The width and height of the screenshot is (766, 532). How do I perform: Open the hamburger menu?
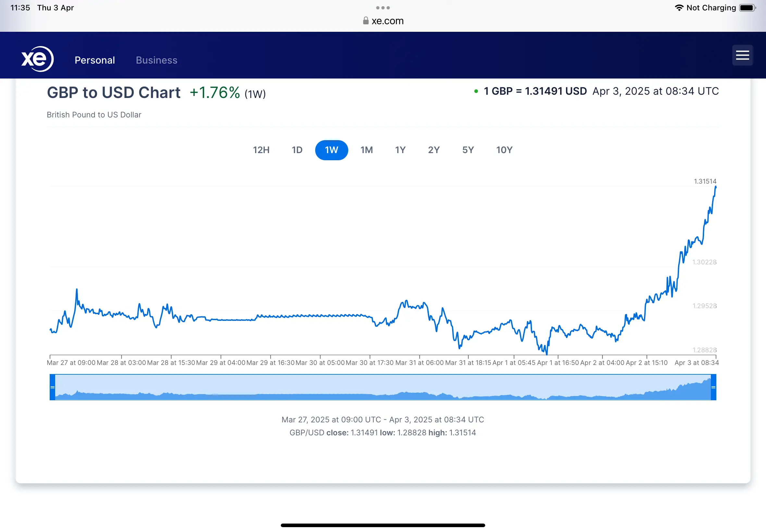pos(742,55)
